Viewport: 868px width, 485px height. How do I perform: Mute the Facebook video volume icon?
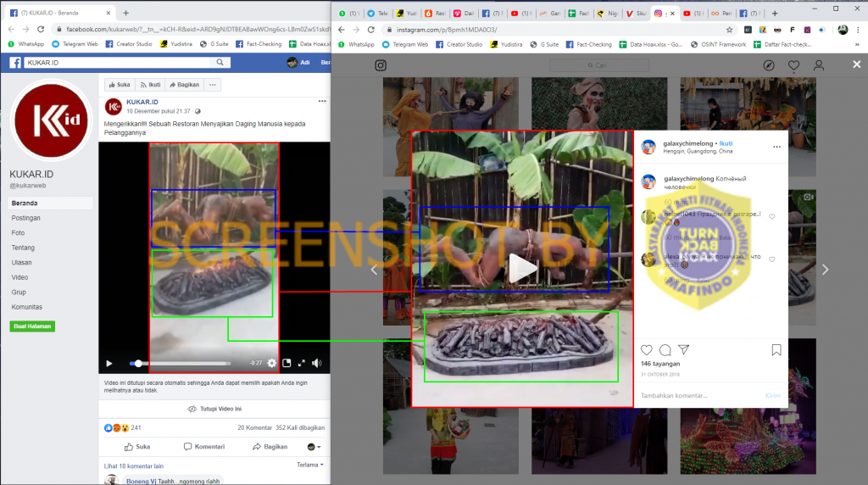(x=317, y=363)
